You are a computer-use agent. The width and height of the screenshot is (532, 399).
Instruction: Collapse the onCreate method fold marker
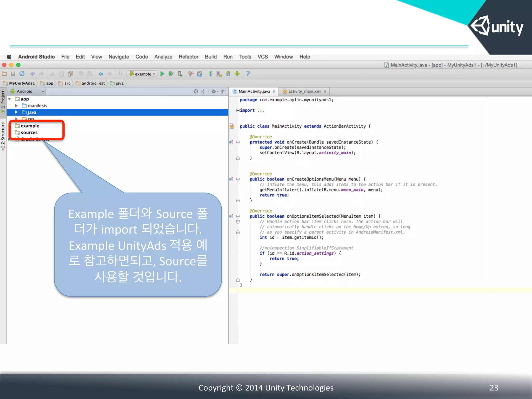click(x=238, y=142)
